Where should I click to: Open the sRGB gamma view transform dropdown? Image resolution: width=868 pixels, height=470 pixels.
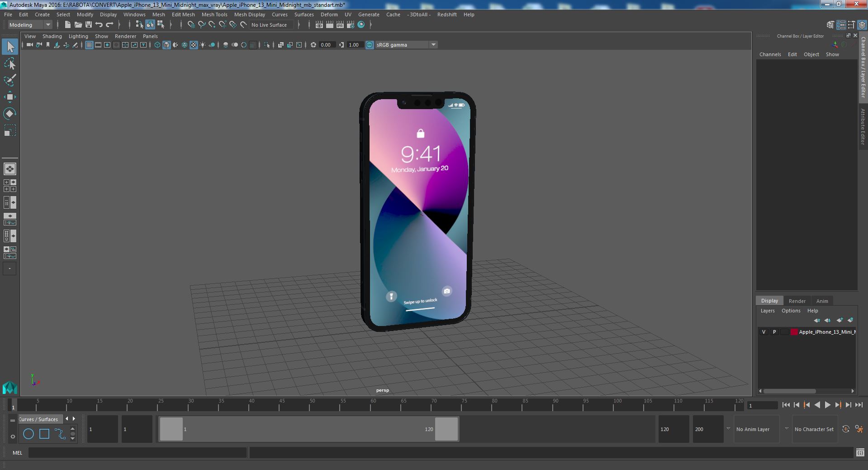click(406, 45)
